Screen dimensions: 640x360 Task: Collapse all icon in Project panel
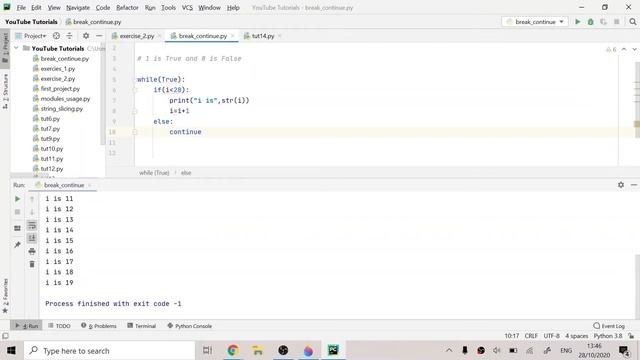(x=69, y=36)
